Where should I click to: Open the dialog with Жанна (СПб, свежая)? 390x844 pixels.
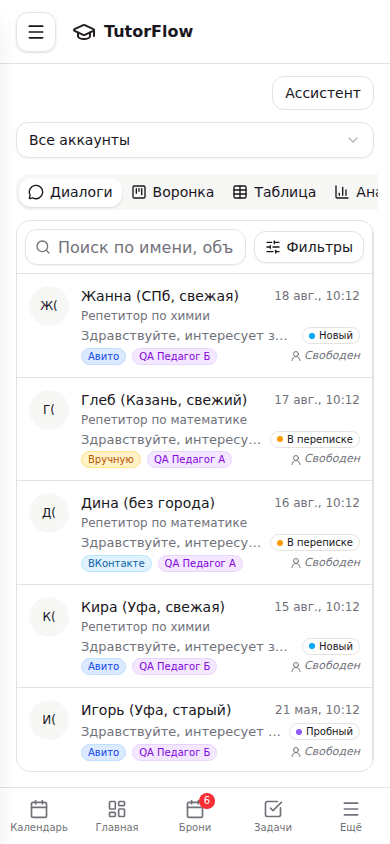pyautogui.click(x=195, y=326)
